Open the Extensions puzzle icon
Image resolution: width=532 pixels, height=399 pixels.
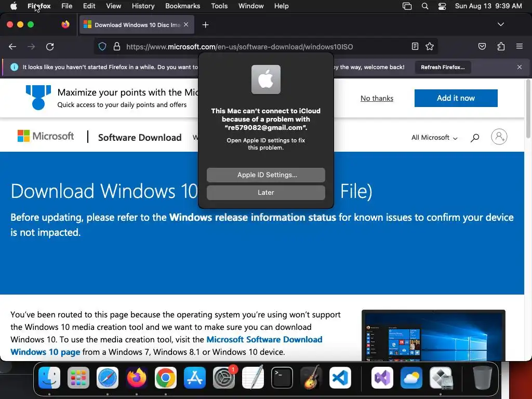point(501,46)
